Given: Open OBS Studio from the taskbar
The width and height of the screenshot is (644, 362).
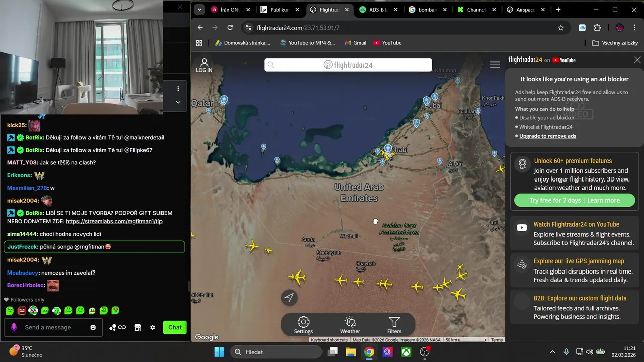Looking at the screenshot, I should tap(425, 352).
